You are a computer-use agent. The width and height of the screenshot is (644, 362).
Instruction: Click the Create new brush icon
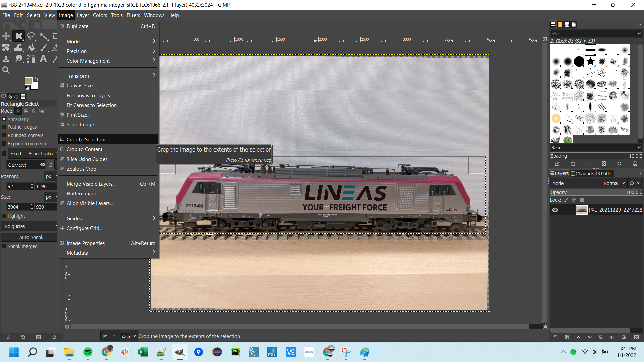[x=573, y=164]
